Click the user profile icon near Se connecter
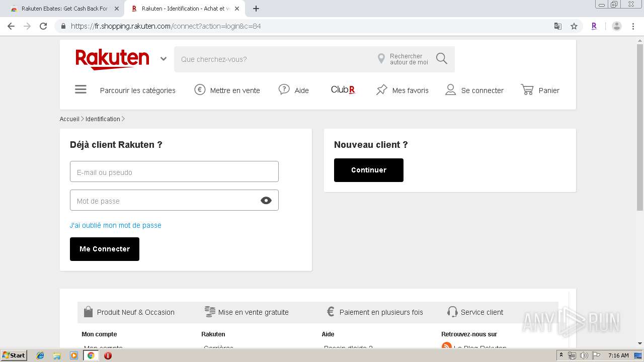The image size is (644, 362). coord(451,89)
